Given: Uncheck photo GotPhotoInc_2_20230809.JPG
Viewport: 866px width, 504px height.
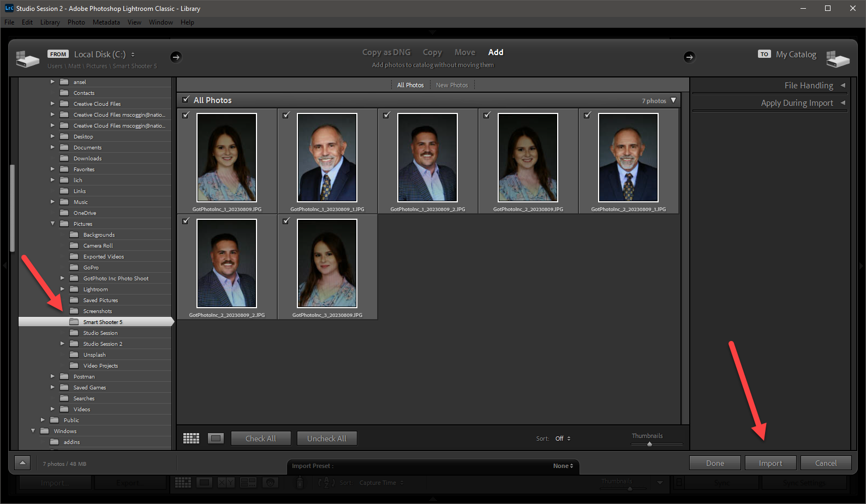Looking at the screenshot, I should (x=487, y=115).
